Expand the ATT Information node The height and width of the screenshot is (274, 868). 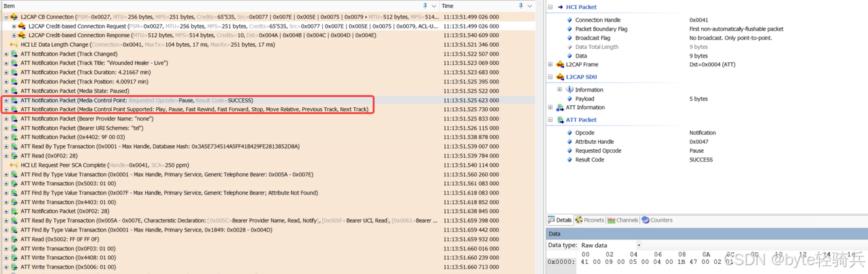click(x=551, y=107)
